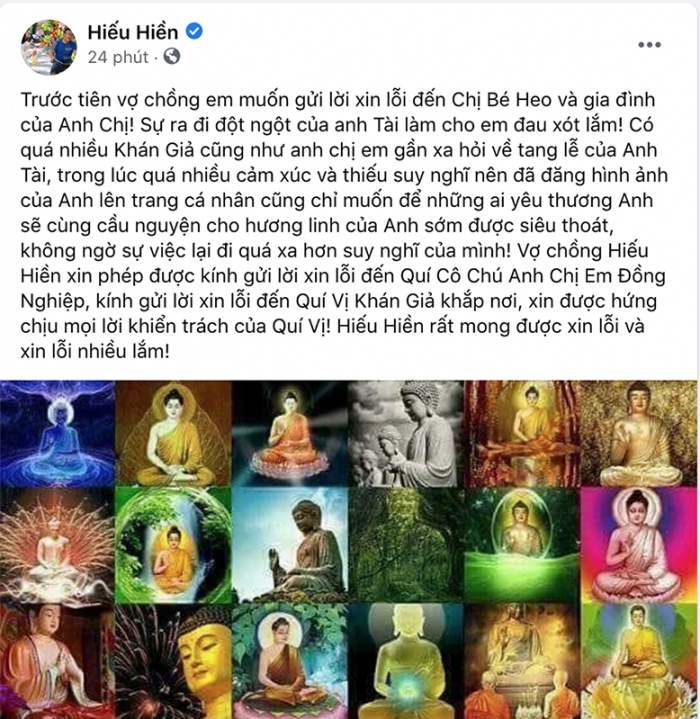Image resolution: width=700 pixels, height=719 pixels.
Task: Open the gray stone Buddha statue image
Action: coord(406,434)
